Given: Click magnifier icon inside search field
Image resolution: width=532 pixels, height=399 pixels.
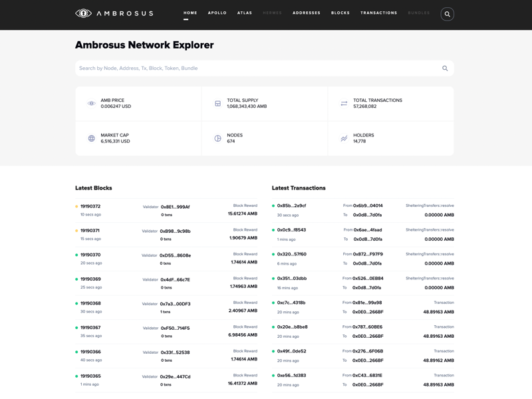Looking at the screenshot, I should pyautogui.click(x=445, y=68).
